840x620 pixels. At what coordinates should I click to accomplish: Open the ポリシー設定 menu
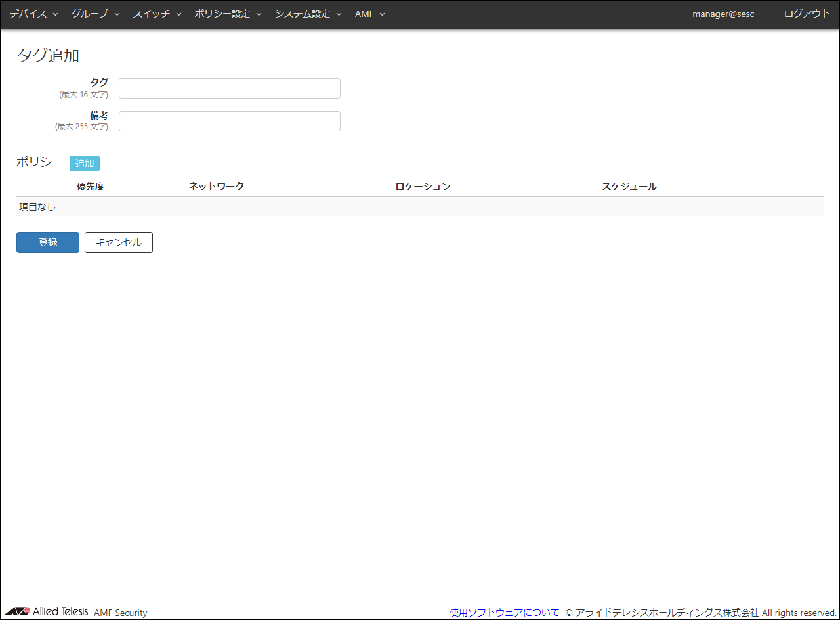click(x=228, y=14)
